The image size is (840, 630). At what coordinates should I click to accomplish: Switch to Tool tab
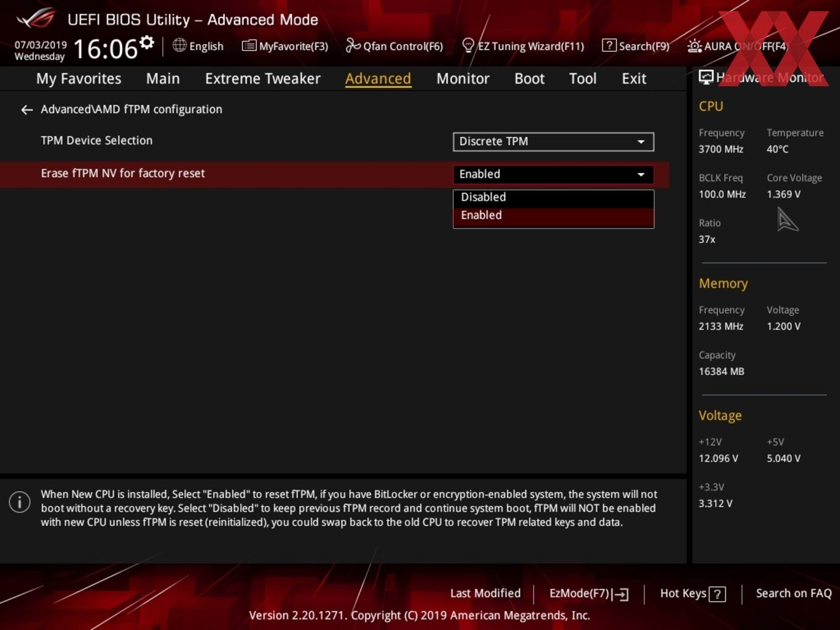582,78
